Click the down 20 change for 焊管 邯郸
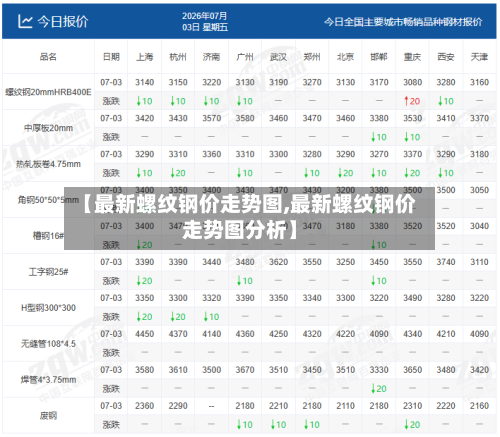 tap(379, 389)
